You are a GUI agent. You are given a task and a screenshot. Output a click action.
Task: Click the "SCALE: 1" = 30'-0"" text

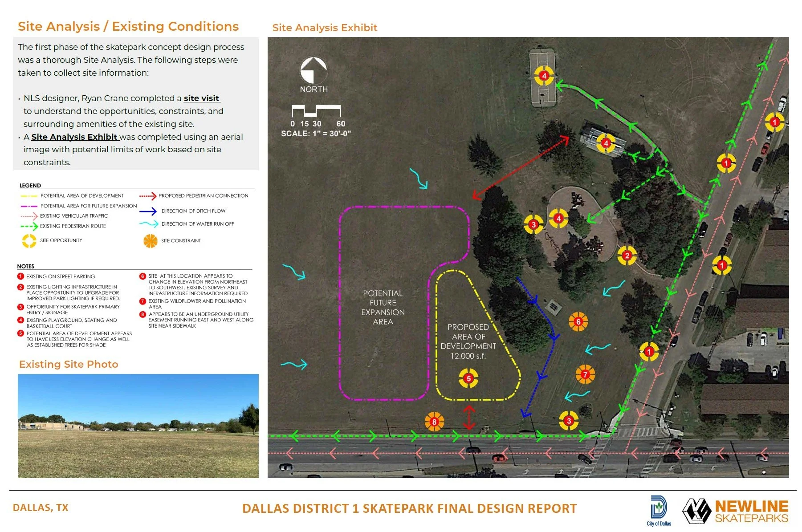[316, 134]
